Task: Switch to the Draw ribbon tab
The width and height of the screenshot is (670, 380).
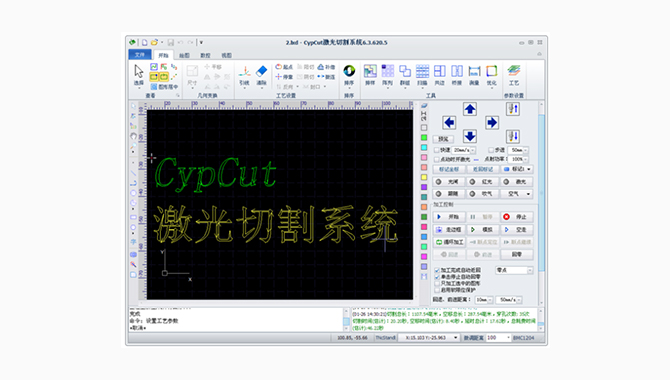Action: 184,55
